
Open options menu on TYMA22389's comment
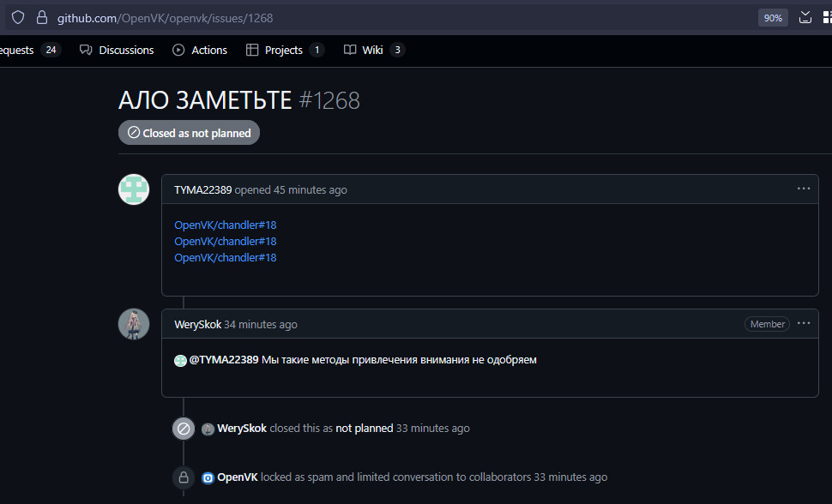point(804,189)
